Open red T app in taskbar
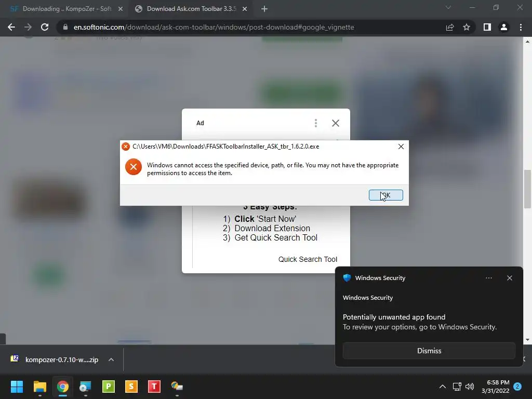532x399 pixels. 154,387
